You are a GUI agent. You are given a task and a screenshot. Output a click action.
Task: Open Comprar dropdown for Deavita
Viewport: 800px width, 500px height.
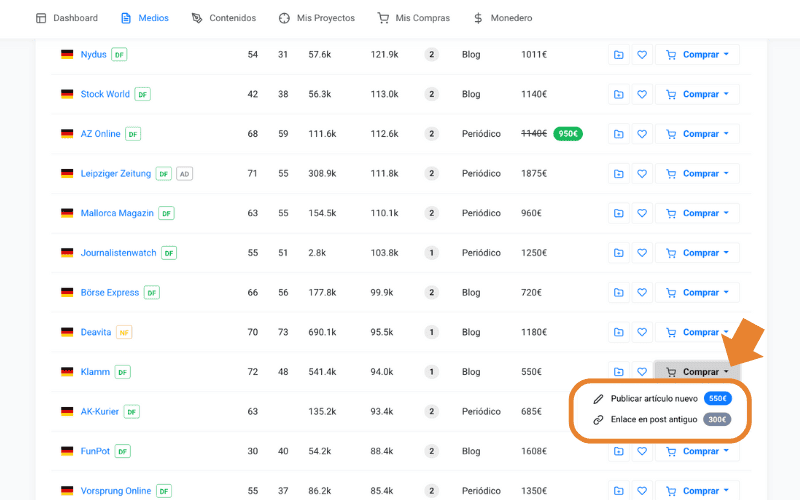(x=697, y=333)
